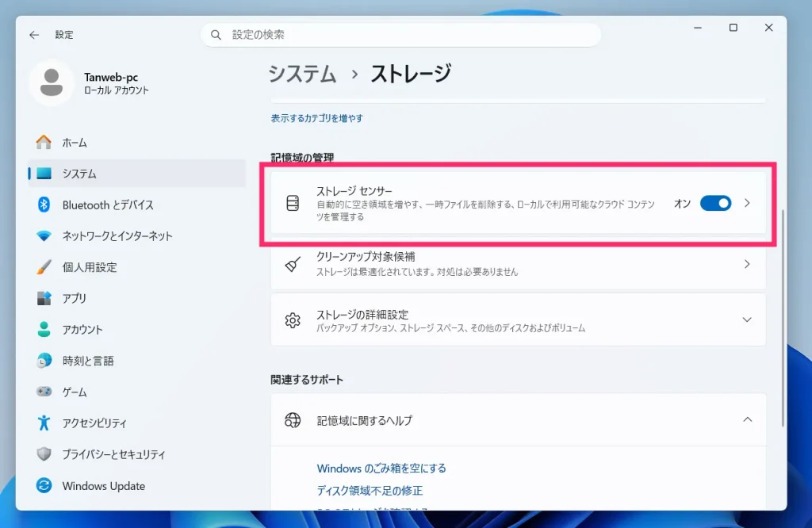Click the Apps icon in sidebar
Screen dimensions: 812x528
[44, 298]
